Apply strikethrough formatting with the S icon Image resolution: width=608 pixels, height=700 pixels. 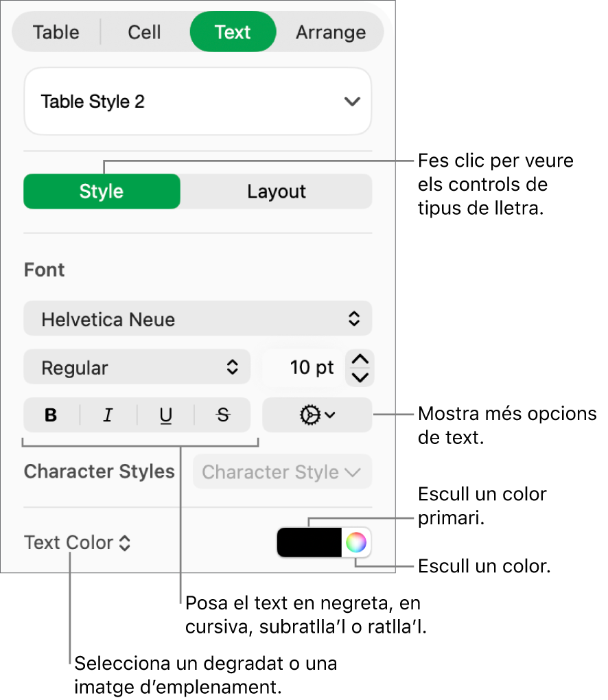[x=221, y=415]
